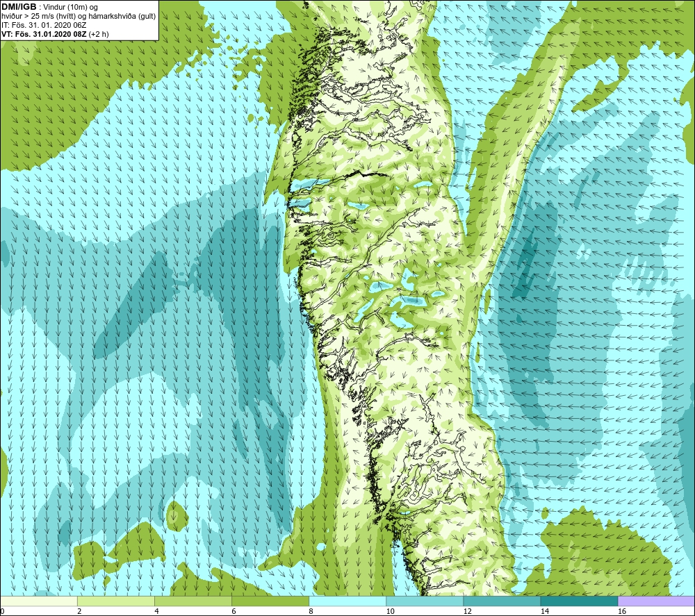Click the scale label "12"
Viewport: 695px width, 616px height.
[x=467, y=612]
